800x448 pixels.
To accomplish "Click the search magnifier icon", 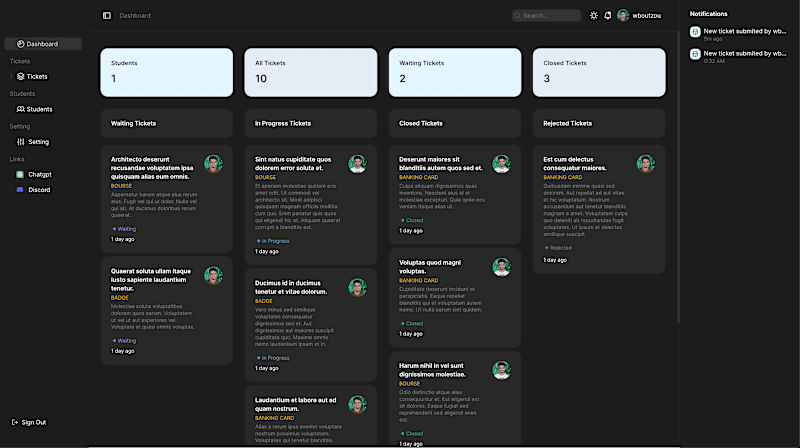I will (x=517, y=16).
